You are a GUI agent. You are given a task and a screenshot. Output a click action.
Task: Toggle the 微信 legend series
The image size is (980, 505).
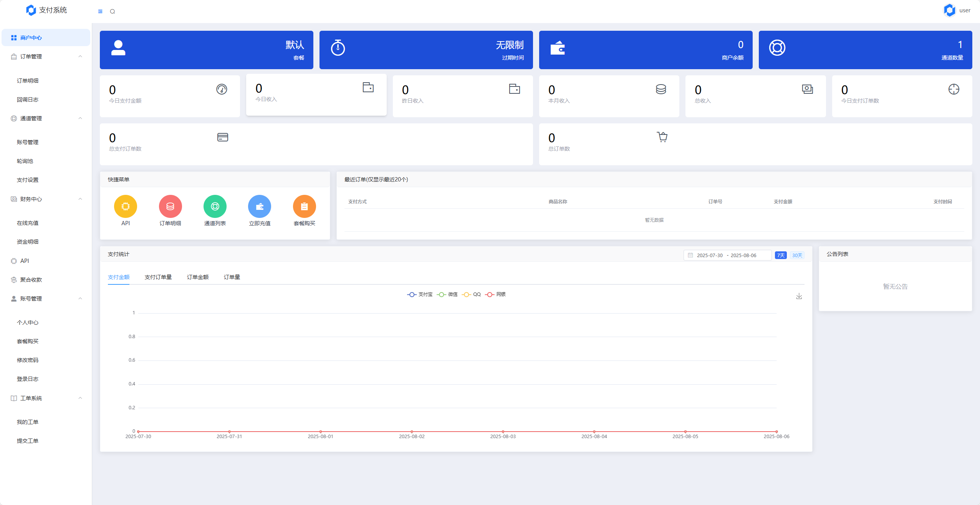tap(447, 294)
